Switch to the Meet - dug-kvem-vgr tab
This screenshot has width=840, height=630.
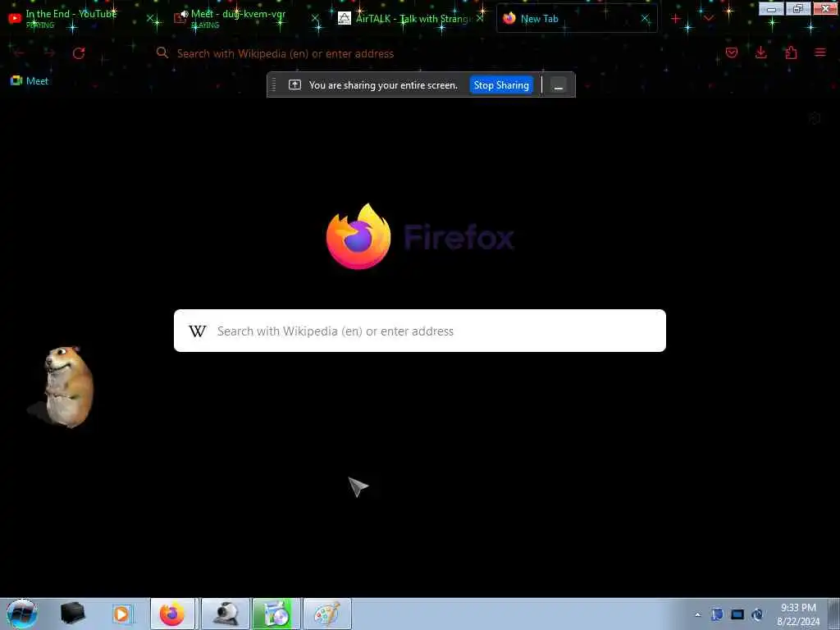pos(239,18)
